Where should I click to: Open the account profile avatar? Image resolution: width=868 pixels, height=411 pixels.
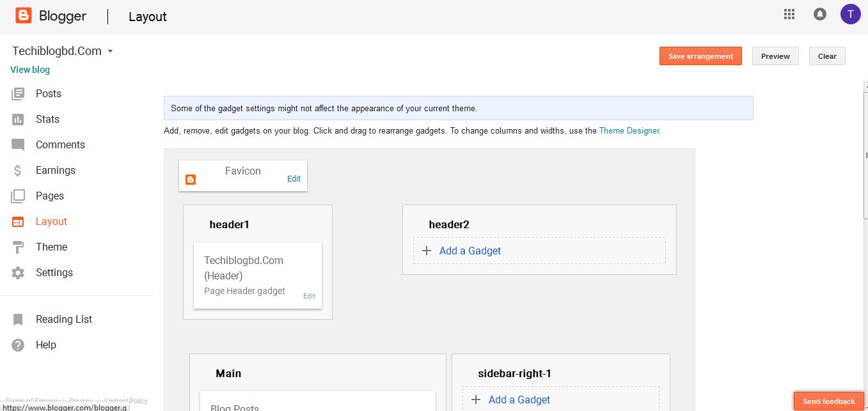[x=850, y=14]
